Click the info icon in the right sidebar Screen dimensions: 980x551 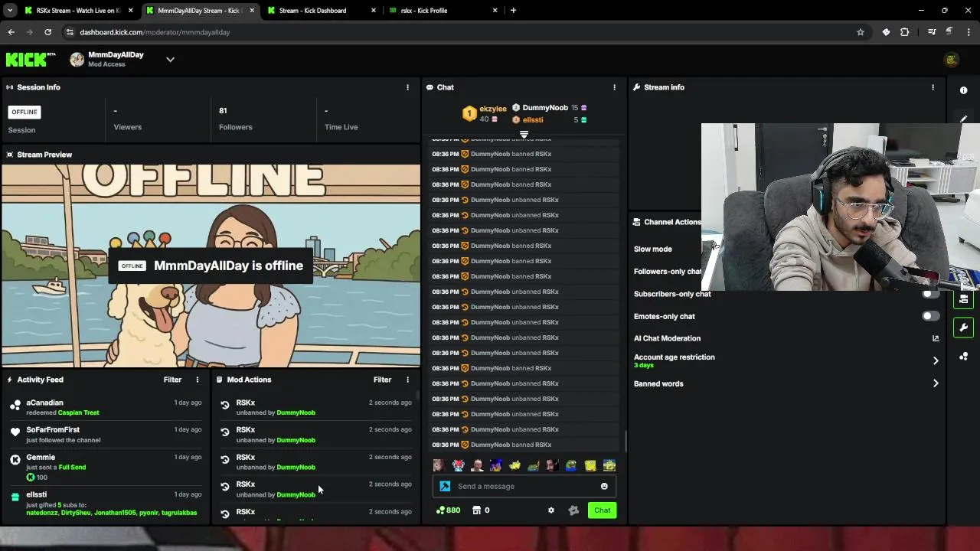point(964,90)
